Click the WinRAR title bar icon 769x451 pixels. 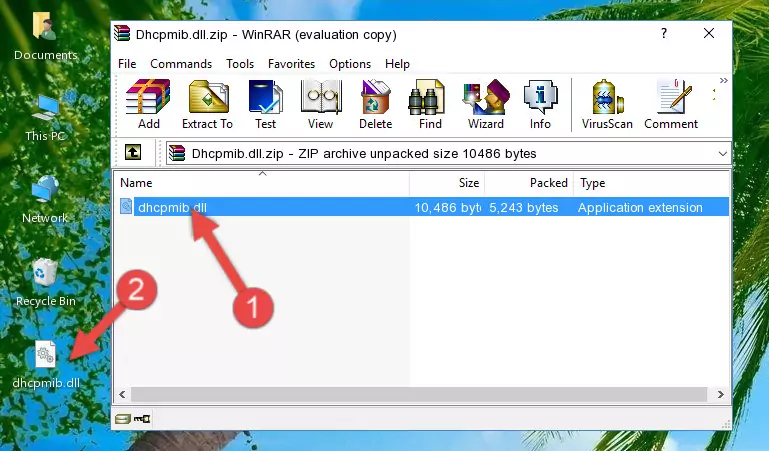pyautogui.click(x=122, y=34)
